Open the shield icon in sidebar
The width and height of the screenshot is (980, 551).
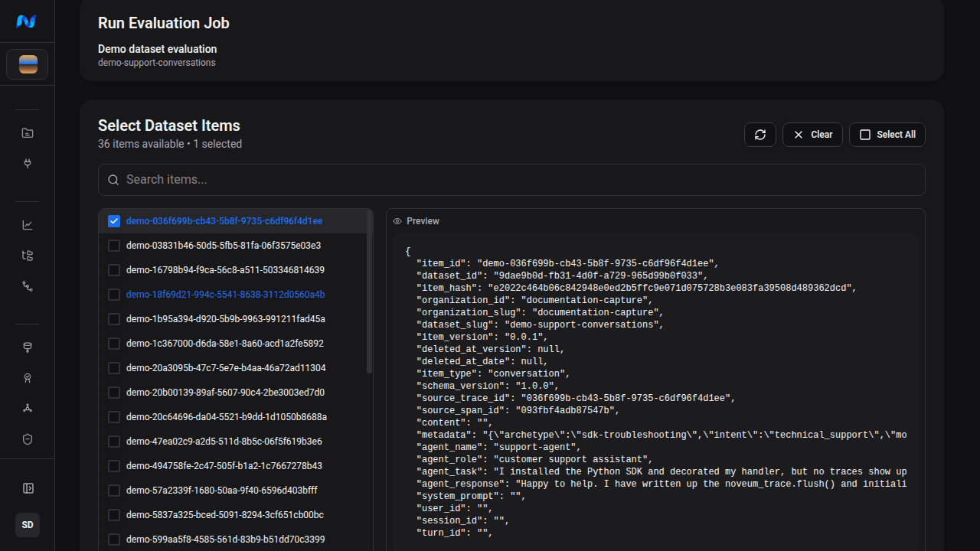(28, 439)
